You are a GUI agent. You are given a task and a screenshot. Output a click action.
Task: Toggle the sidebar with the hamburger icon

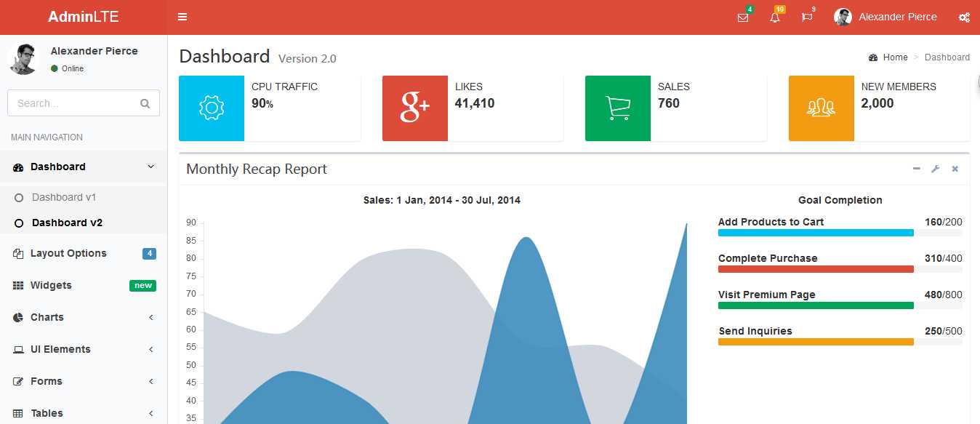(182, 17)
